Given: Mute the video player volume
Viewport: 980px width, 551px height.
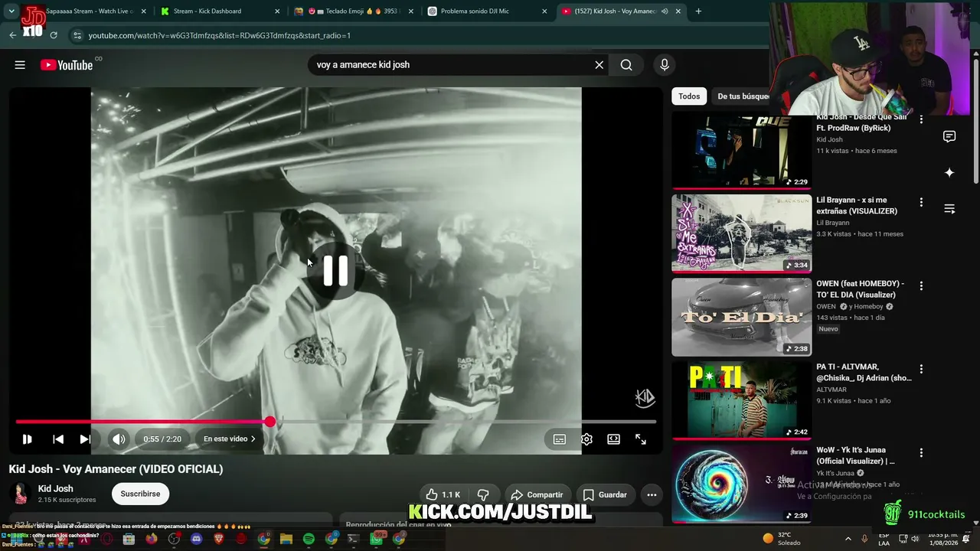Looking at the screenshot, I should tap(119, 439).
